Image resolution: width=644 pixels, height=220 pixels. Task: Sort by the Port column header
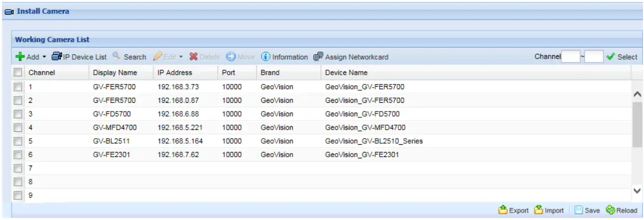[x=237, y=73]
